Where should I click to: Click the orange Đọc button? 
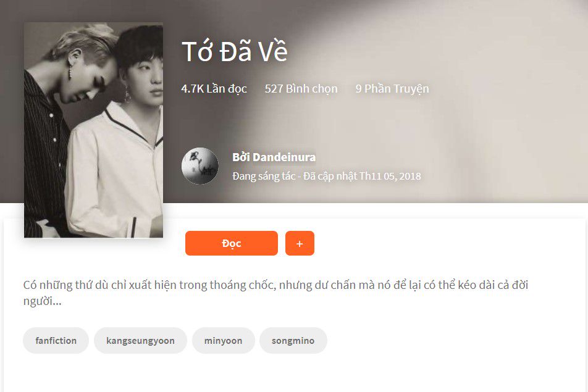tap(232, 243)
